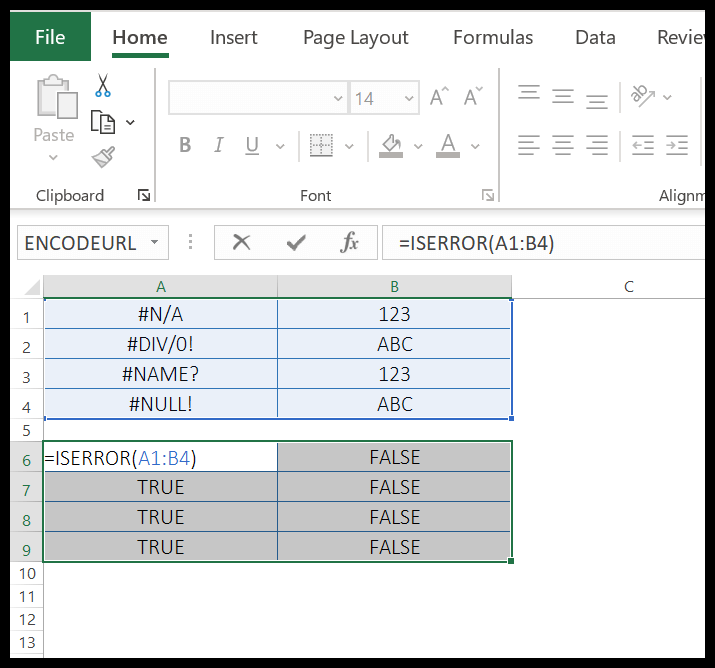Screen dimensions: 715x668
Task: Apply cell borders icon
Action: pyautogui.click(x=321, y=145)
